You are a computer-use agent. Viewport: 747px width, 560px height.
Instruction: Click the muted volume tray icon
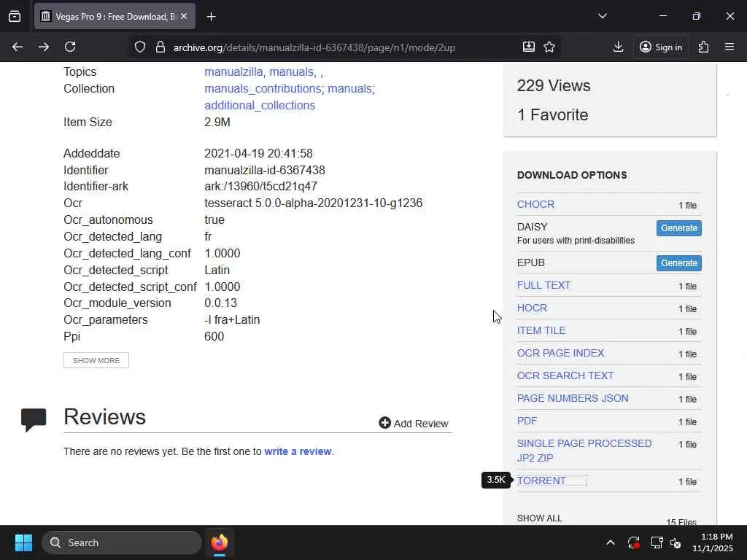676,542
